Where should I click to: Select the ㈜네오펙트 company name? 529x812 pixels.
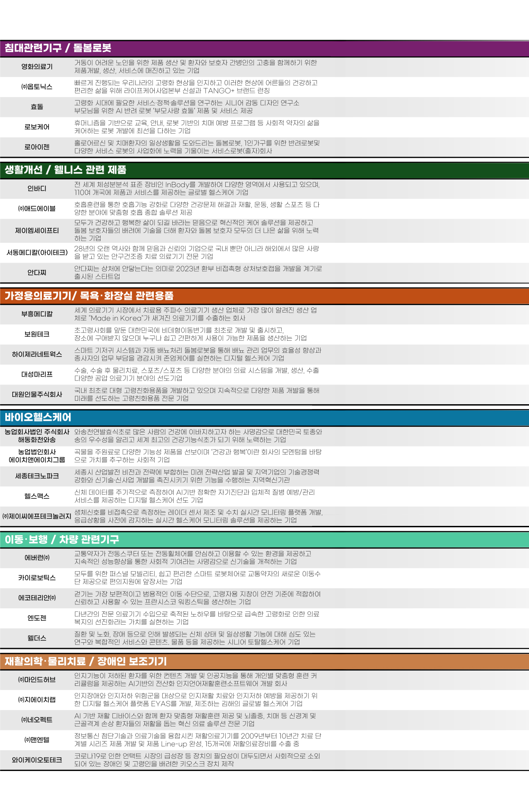click(x=37, y=720)
